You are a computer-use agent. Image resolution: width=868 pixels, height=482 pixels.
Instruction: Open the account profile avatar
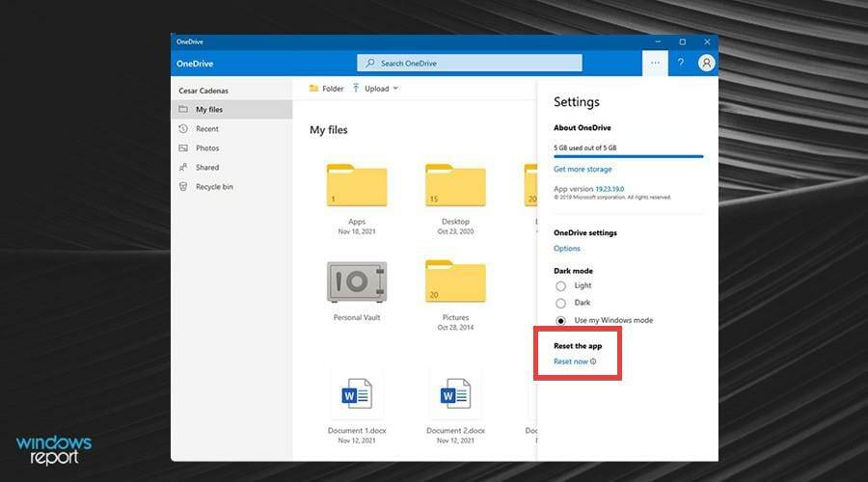pos(706,63)
